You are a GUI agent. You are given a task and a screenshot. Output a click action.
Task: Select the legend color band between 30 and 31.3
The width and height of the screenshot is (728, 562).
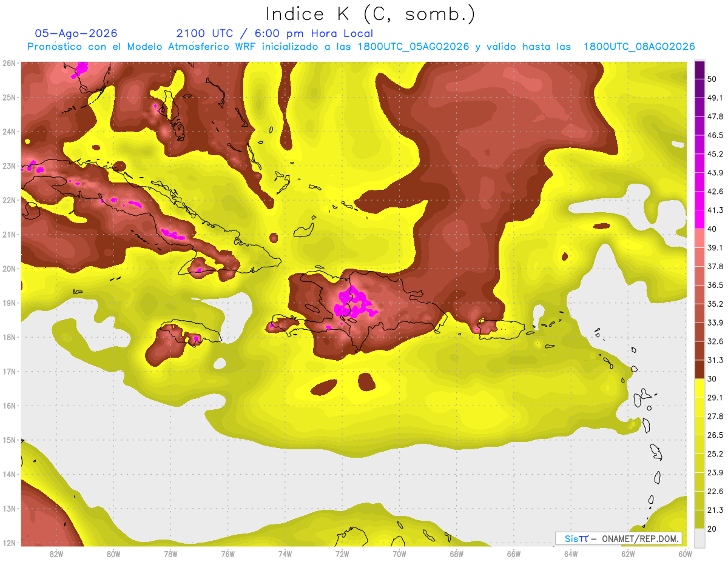coord(699,369)
